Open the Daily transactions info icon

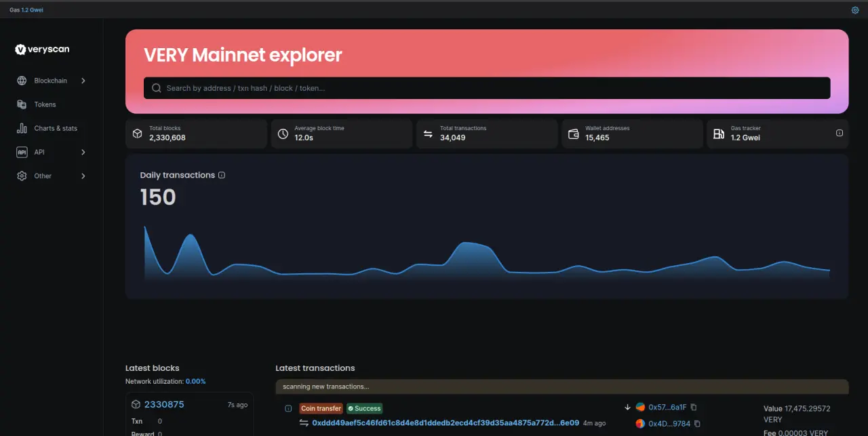[222, 175]
